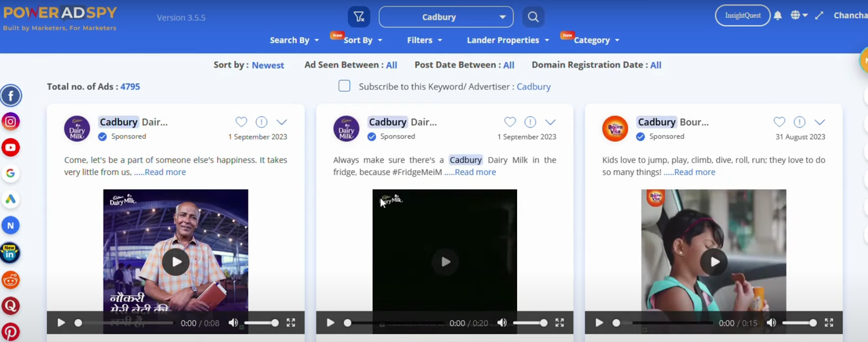Switch to LinkedIn ads icon

11,253
